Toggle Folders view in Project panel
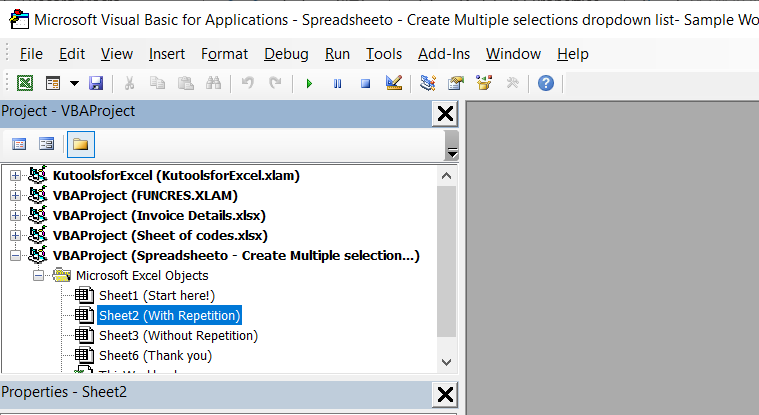The width and height of the screenshot is (759, 415). tap(80, 144)
